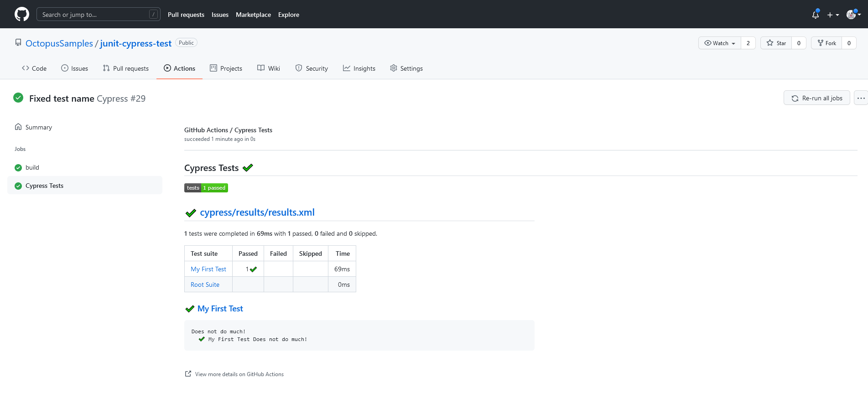
Task: Click the external link icon near View more details
Action: [x=188, y=374]
